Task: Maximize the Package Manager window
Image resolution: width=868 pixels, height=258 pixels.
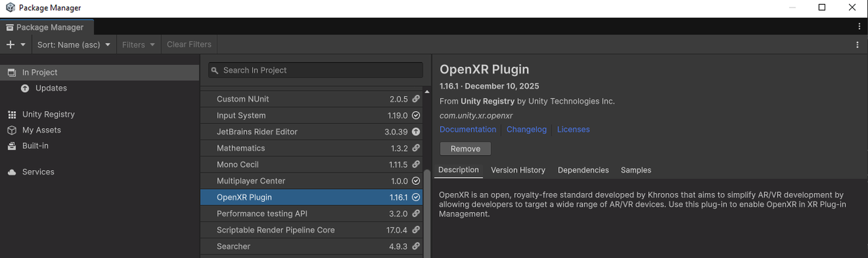Action: pos(821,8)
